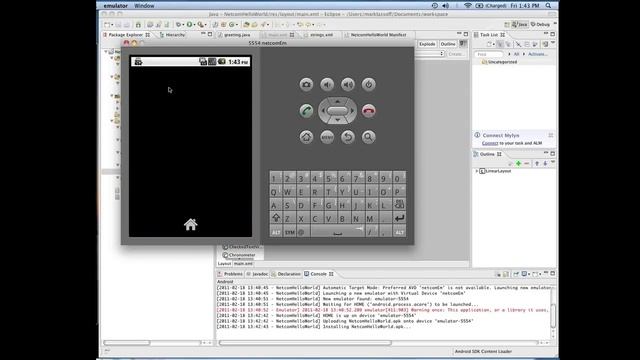Click the D-pad up arrow
The width and height of the screenshot is (640, 360).
[338, 101]
